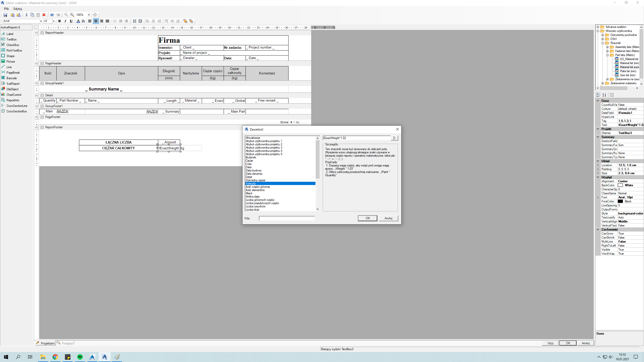
Task: Open the zoom percentage dropdown
Action: pos(89,15)
